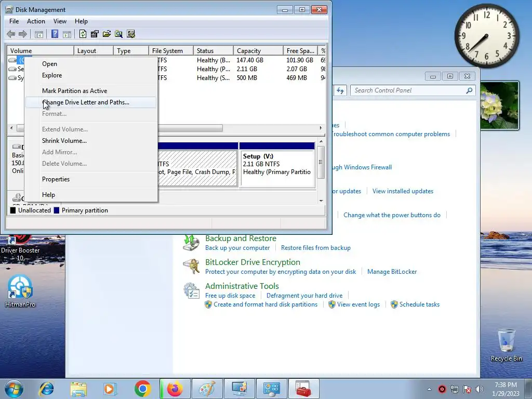This screenshot has width=532, height=399.
Task: Click Change what the power buttons do
Action: pos(392,215)
